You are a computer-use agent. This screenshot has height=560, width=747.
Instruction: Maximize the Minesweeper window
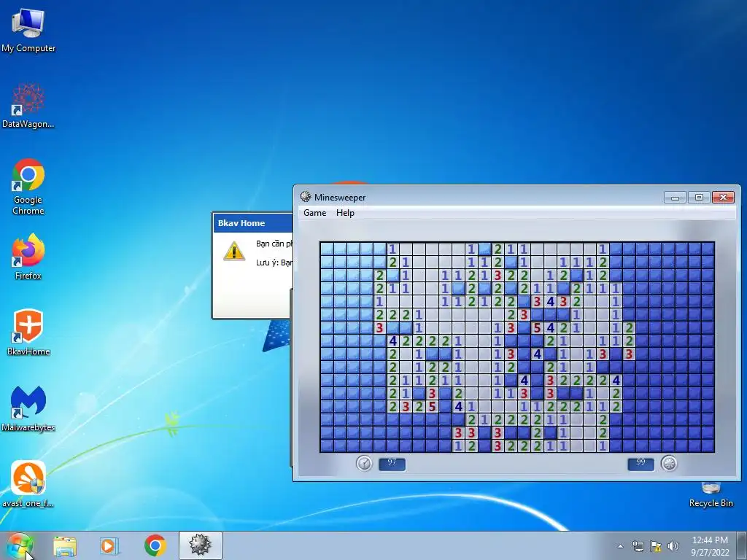(x=699, y=197)
